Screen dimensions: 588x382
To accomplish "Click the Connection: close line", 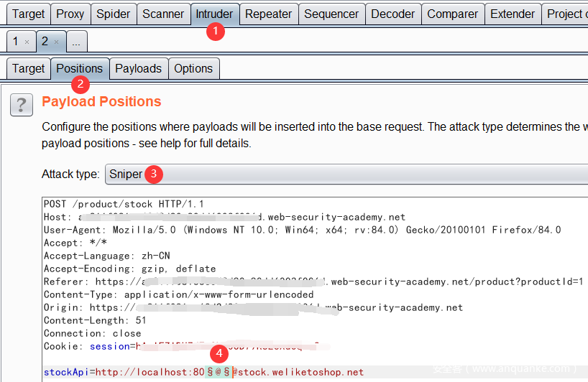I will coord(93,333).
